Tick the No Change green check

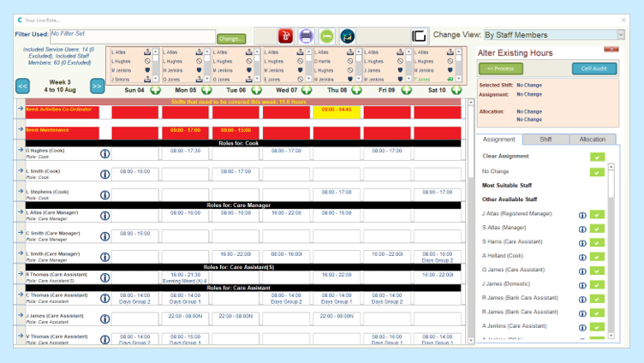pos(597,172)
